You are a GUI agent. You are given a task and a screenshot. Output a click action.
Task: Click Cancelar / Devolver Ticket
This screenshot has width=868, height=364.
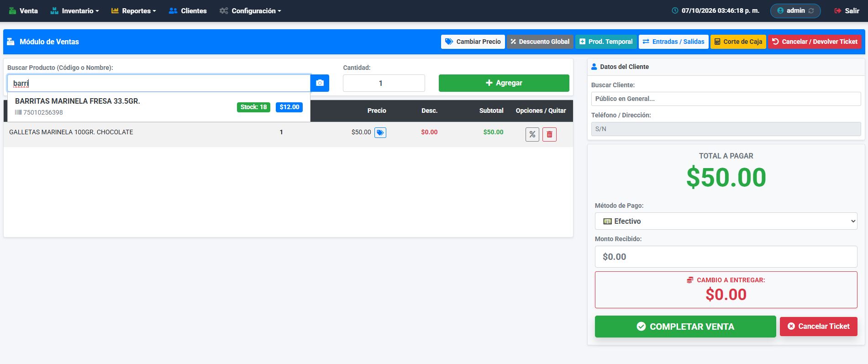click(x=815, y=42)
